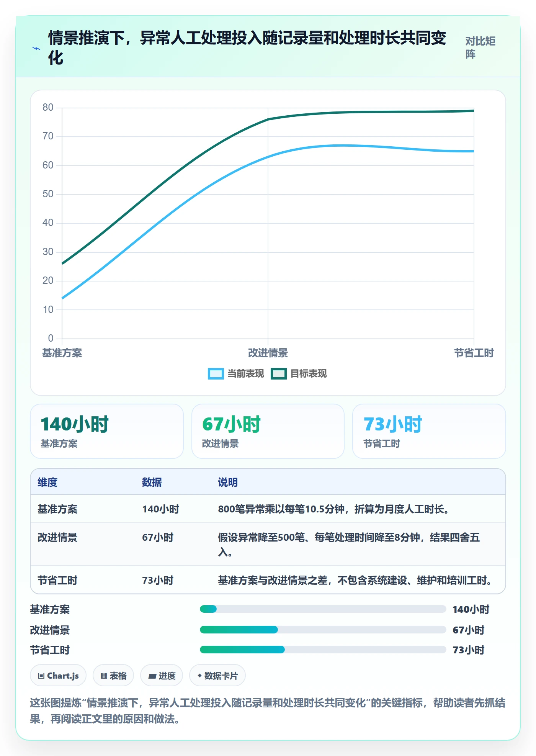The image size is (536, 756).
Task: Click the 73小时 progress value label
Action: (x=468, y=650)
